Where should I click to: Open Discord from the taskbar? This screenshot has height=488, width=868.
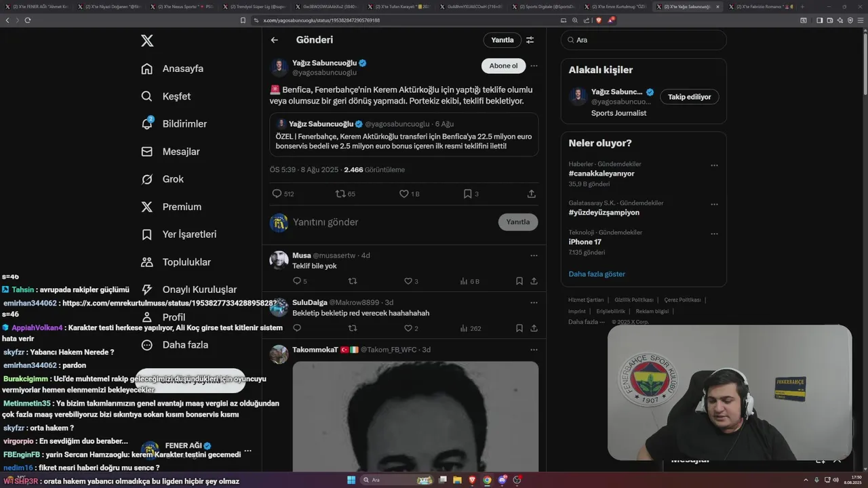pos(502,480)
